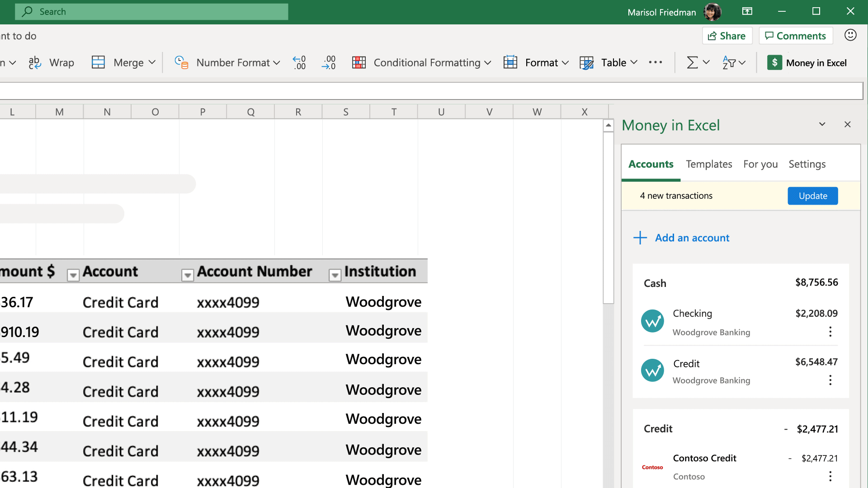Click the Conditional Formatting icon
This screenshot has height=488, width=868.
click(x=359, y=62)
